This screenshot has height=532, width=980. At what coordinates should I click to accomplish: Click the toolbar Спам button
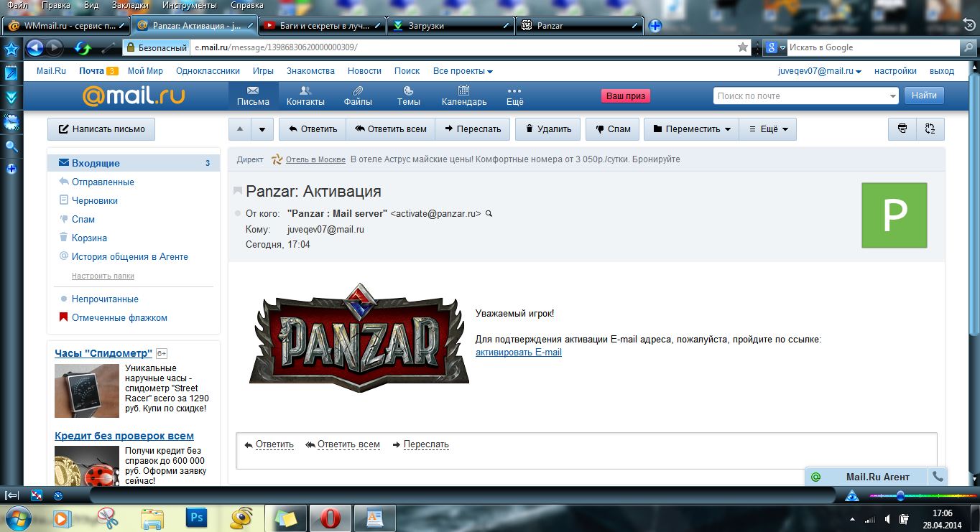[612, 129]
